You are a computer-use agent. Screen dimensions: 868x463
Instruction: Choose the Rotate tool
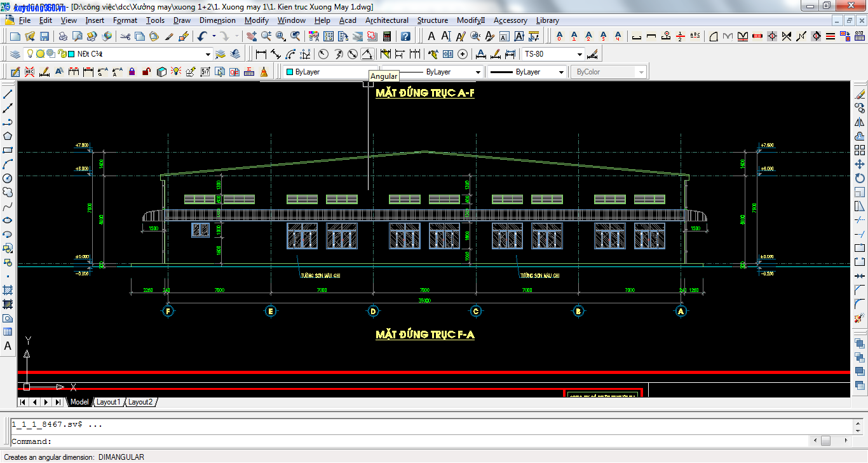(x=860, y=178)
